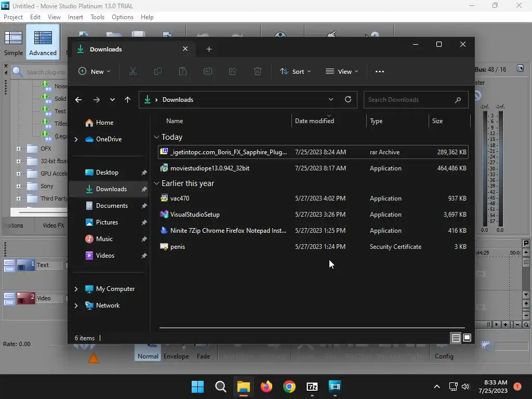Open the Sort dropdown
This screenshot has height=399, width=532.
(x=295, y=72)
